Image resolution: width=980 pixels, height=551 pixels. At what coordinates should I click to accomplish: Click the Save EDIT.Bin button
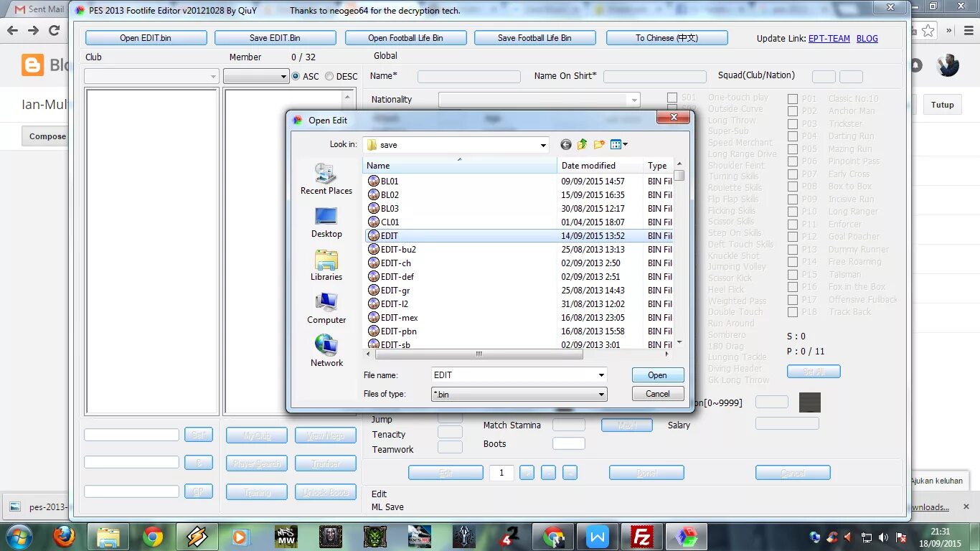[x=275, y=38]
